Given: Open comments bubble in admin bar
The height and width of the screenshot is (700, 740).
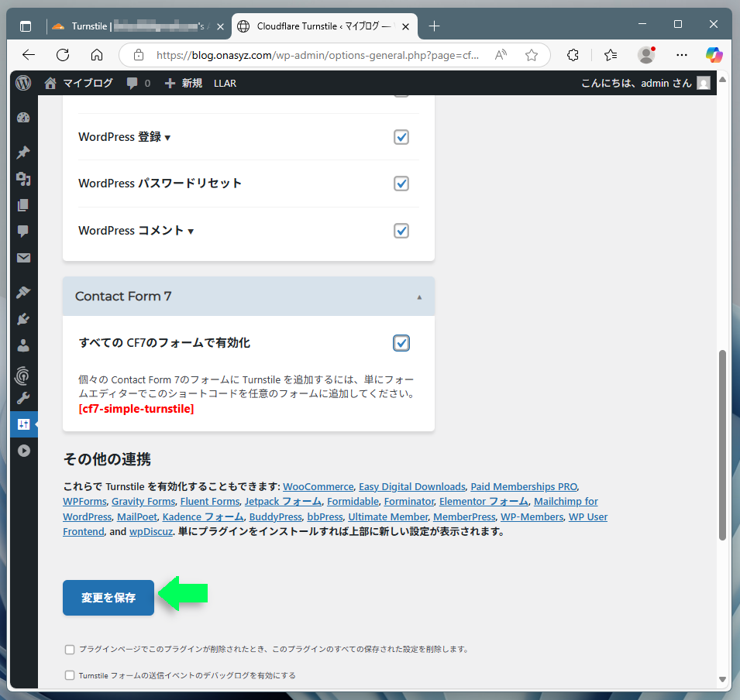Looking at the screenshot, I should [x=138, y=84].
